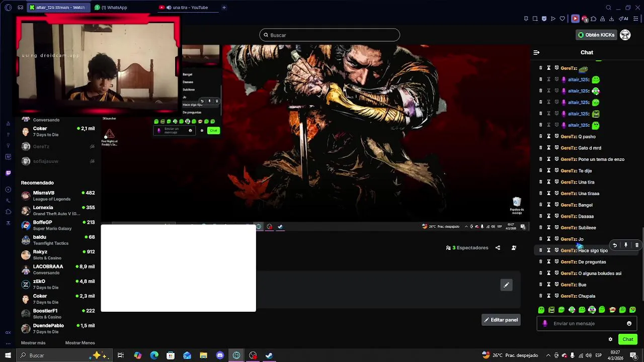Open the Windows Start menu
This screenshot has height=362, width=644.
[x=8, y=355]
